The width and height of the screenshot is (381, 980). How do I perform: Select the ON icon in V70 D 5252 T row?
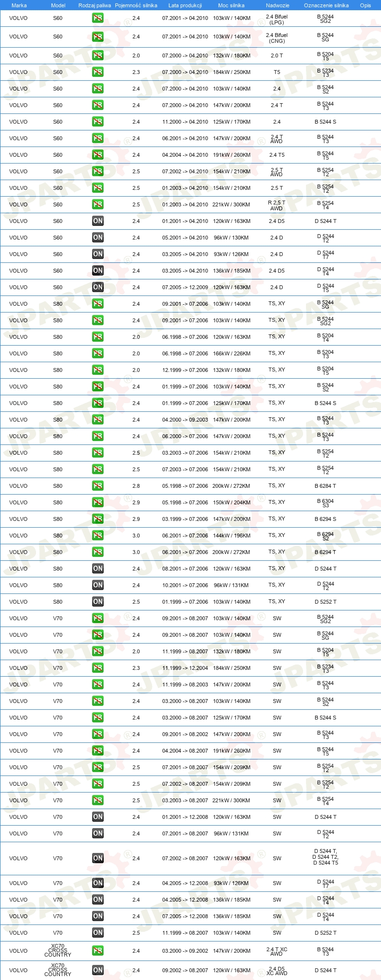pyautogui.click(x=98, y=933)
